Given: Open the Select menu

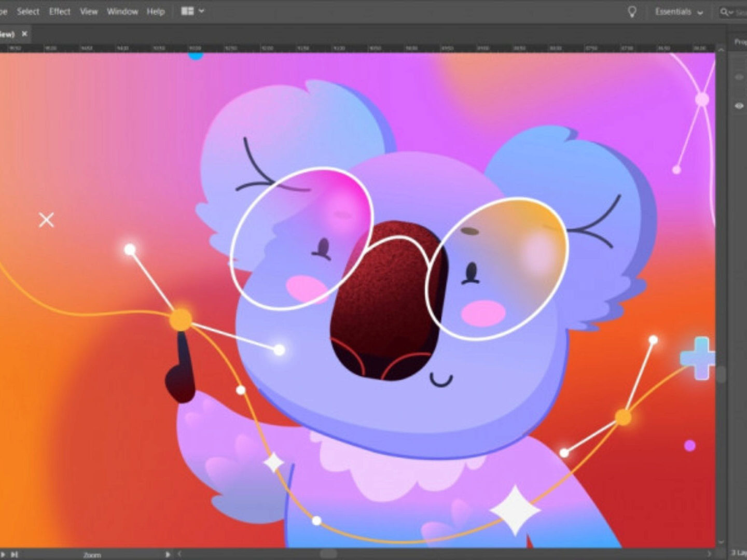Looking at the screenshot, I should click(28, 11).
